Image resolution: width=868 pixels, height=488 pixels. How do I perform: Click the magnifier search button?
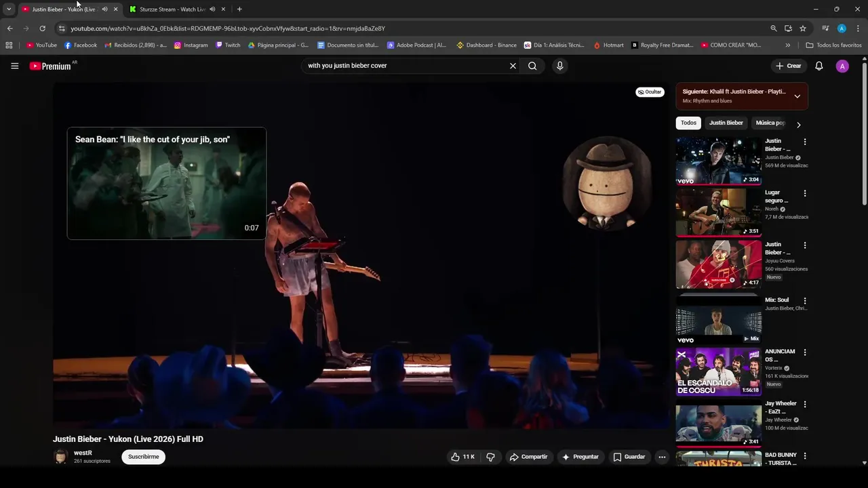(532, 66)
